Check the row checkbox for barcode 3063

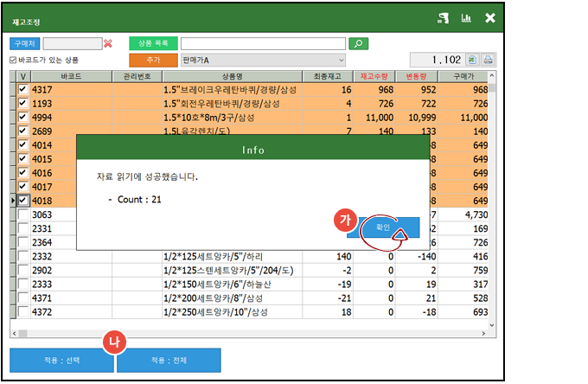(22, 214)
